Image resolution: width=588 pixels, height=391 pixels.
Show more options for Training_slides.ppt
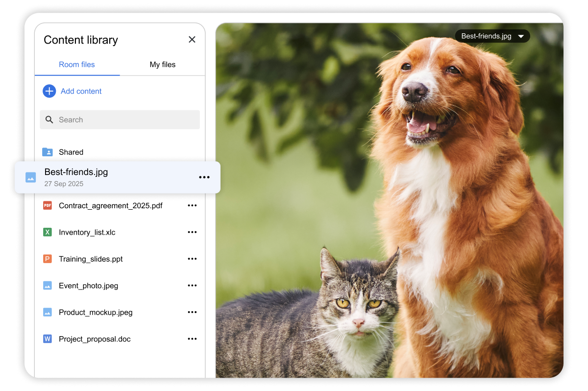pyautogui.click(x=192, y=259)
